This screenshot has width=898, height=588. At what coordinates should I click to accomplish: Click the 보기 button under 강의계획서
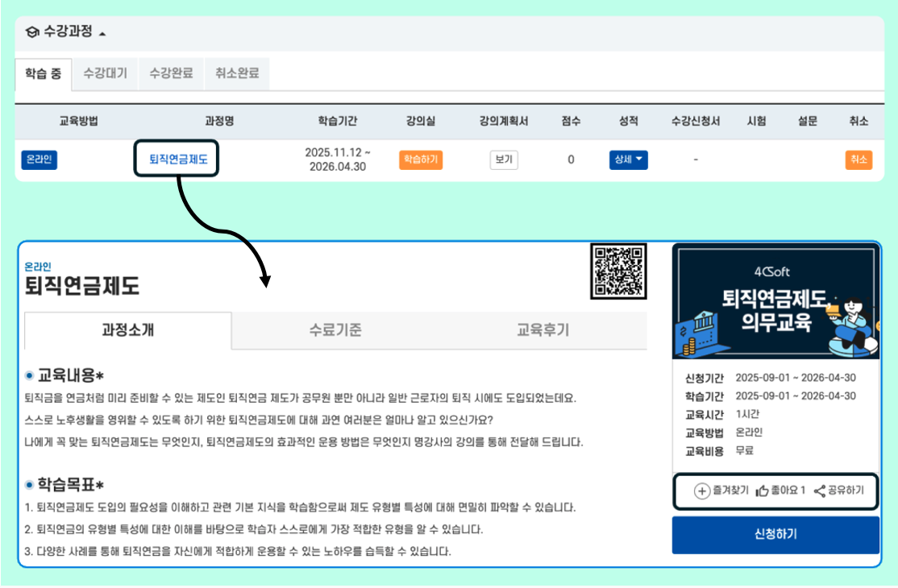pos(504,159)
